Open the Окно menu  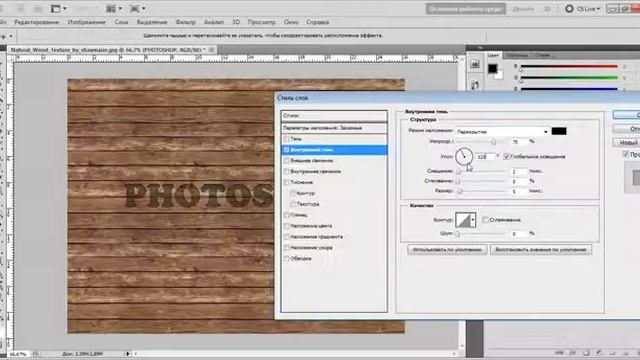point(291,22)
